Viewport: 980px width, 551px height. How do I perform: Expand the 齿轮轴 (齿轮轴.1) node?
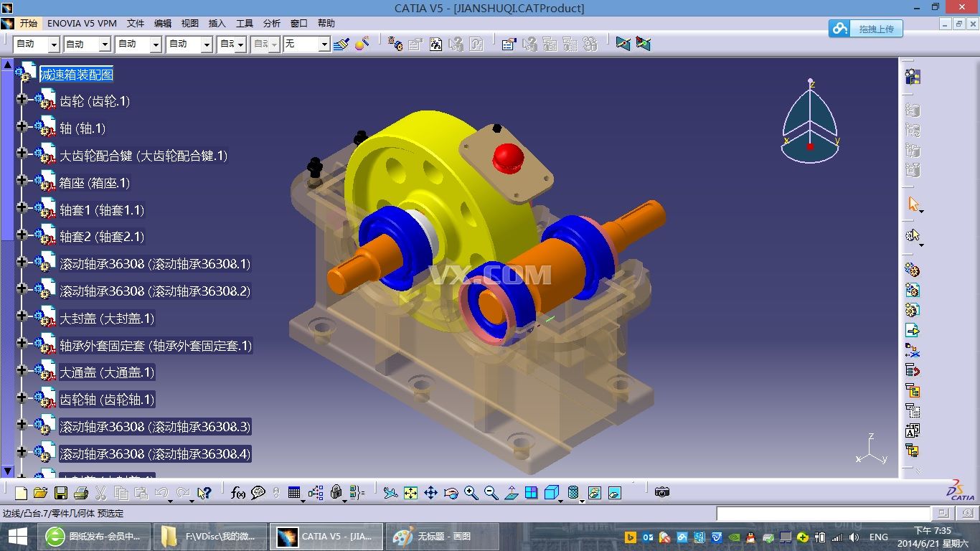pyautogui.click(x=22, y=397)
